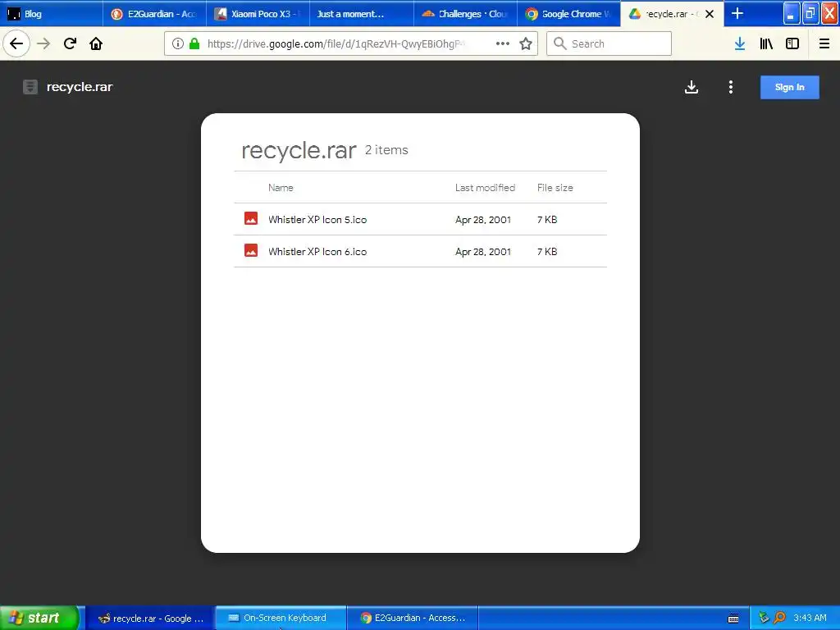The width and height of the screenshot is (840, 630).
Task: Click the browser forward arrow
Action: (x=43, y=43)
